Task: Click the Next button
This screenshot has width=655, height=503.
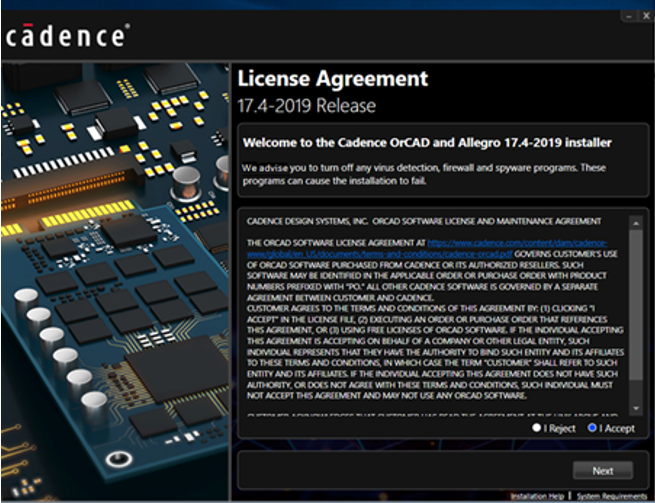Action: (x=603, y=471)
